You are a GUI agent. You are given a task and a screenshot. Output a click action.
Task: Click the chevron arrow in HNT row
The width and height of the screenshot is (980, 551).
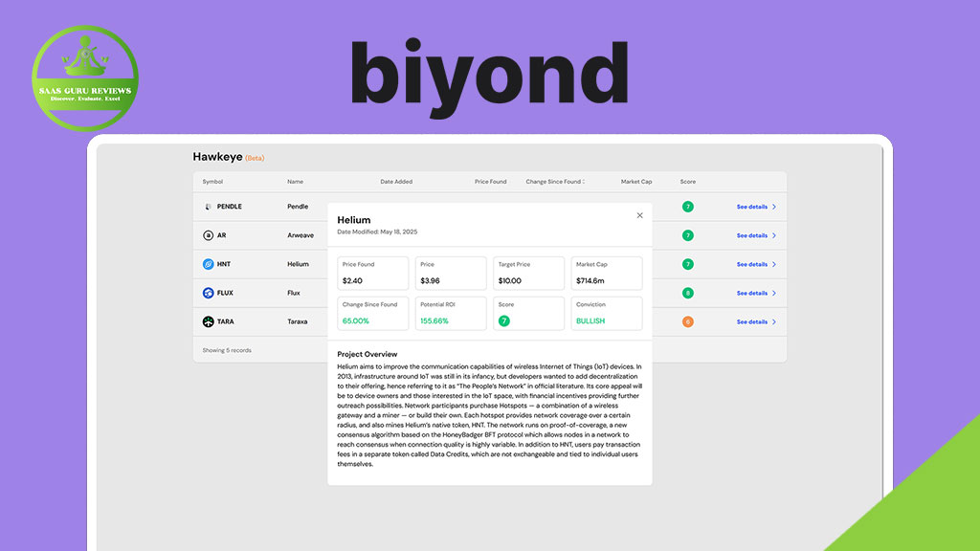pyautogui.click(x=774, y=264)
